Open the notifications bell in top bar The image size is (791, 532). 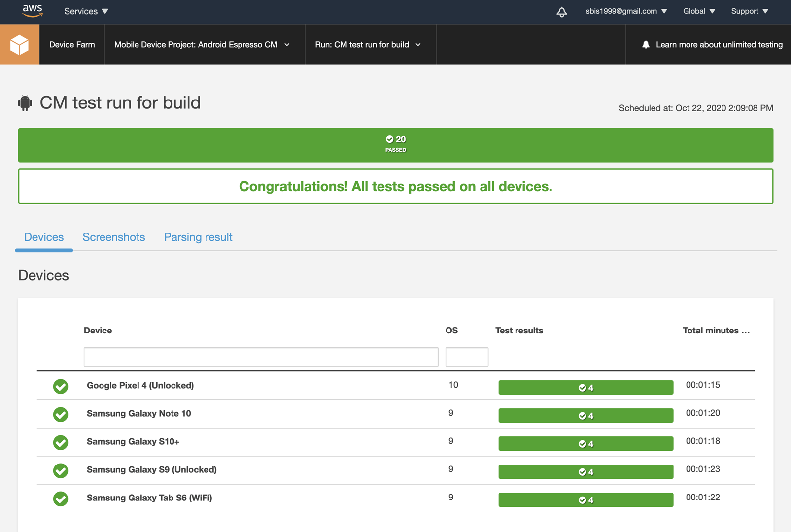click(562, 12)
